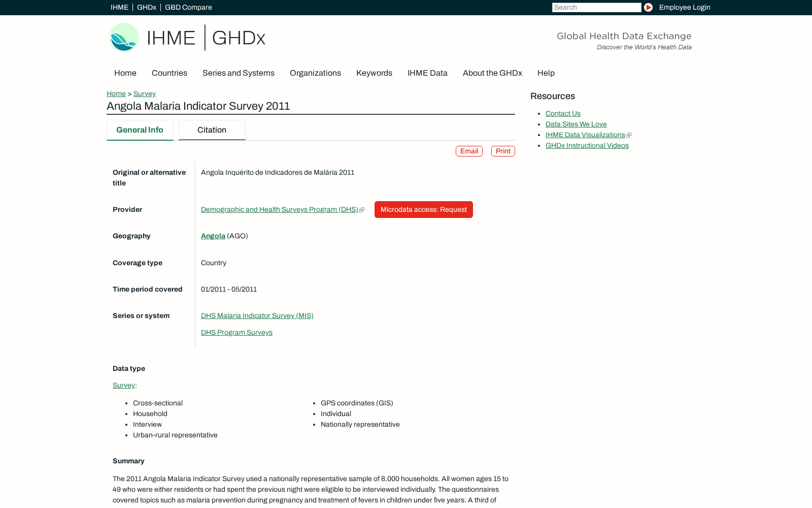Click the 'Household' list item

point(150,414)
